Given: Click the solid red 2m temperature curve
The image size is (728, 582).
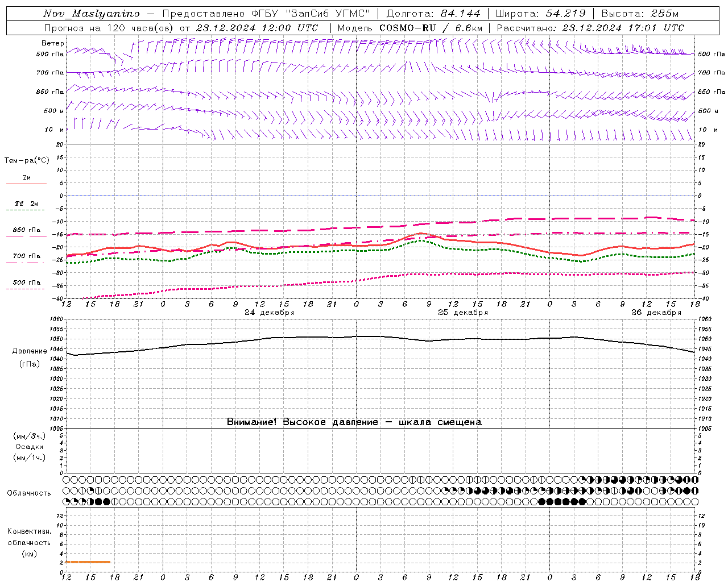Looking at the screenshot, I should [x=380, y=246].
